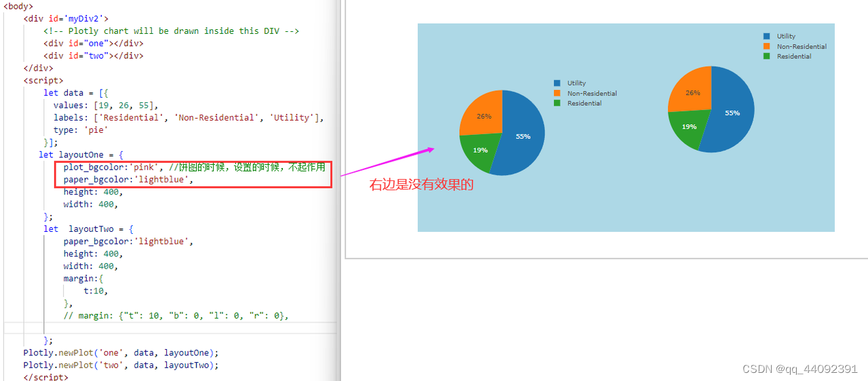The width and height of the screenshot is (868, 381).
Task: Click the 't:10,' margin value line
Action: (96, 290)
